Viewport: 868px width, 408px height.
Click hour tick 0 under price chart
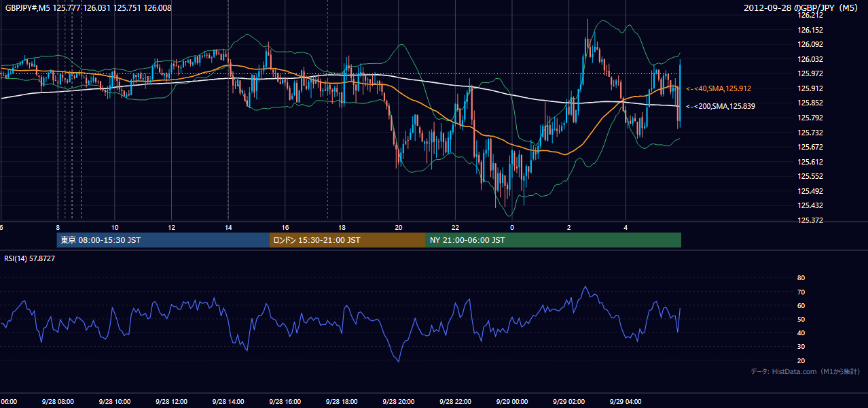pos(512,227)
